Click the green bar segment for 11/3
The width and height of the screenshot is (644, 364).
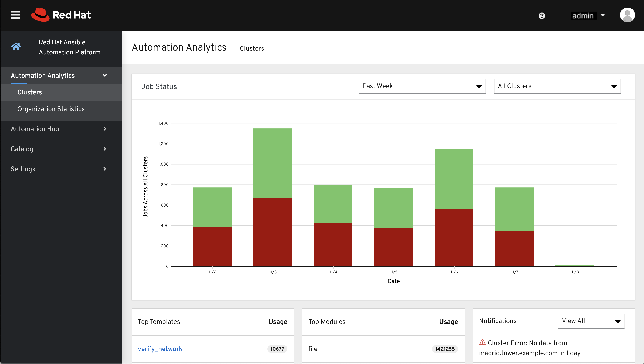[x=272, y=163]
